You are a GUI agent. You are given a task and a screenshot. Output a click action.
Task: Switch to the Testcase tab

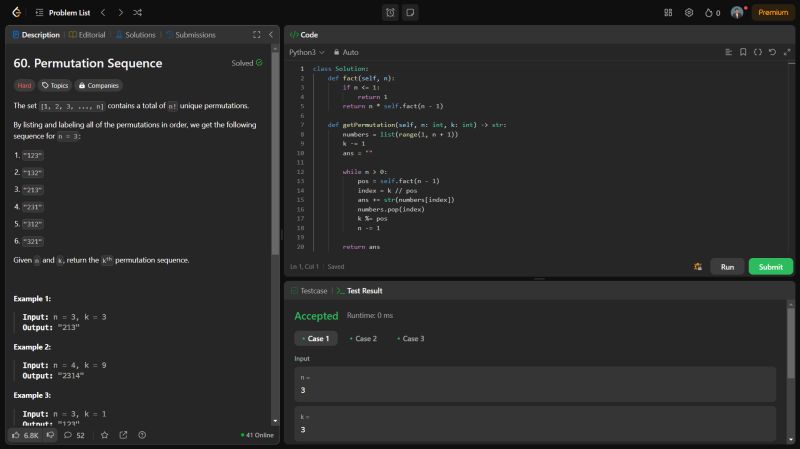click(x=309, y=291)
